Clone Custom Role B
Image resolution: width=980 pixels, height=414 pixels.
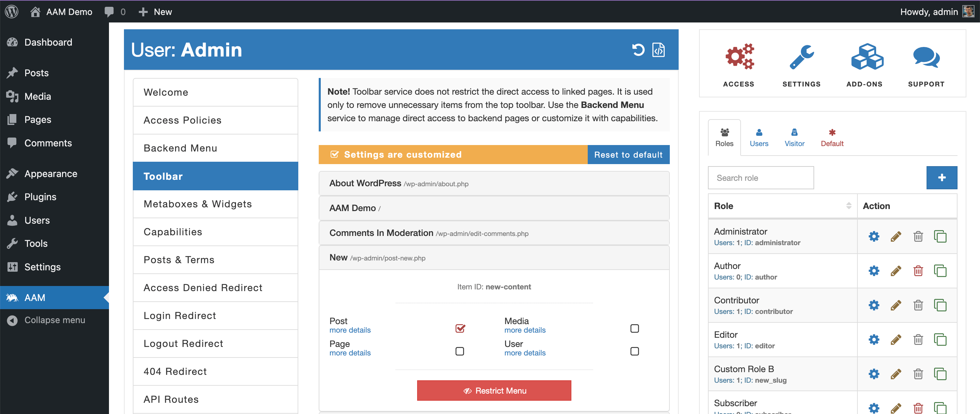point(940,374)
